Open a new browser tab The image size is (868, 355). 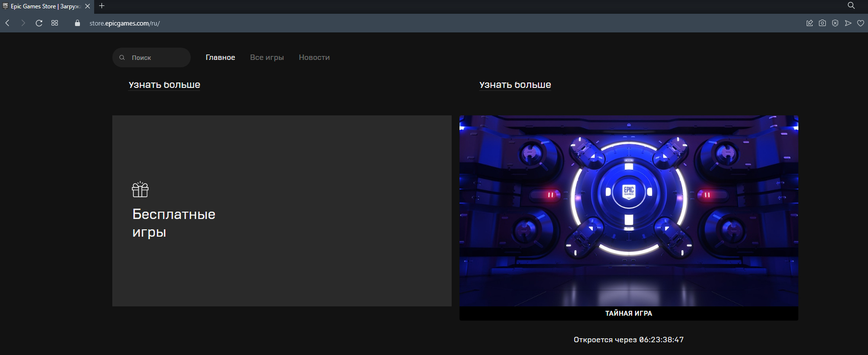(102, 6)
